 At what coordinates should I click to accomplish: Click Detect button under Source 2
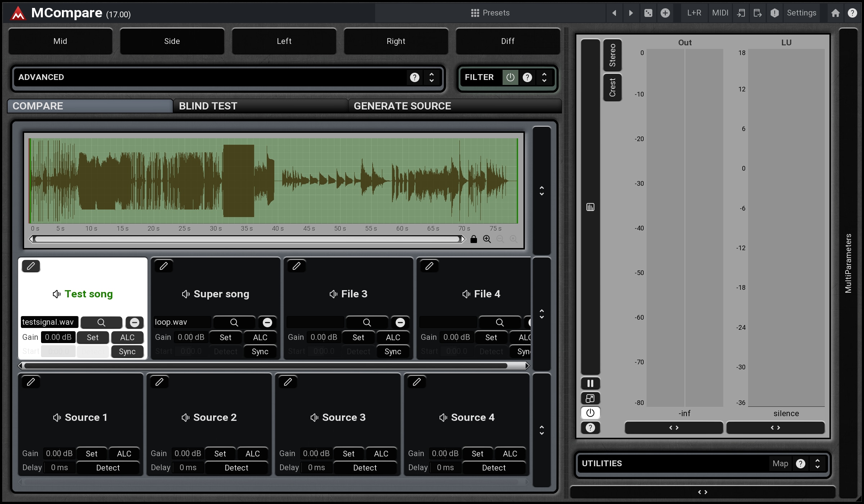tap(236, 468)
